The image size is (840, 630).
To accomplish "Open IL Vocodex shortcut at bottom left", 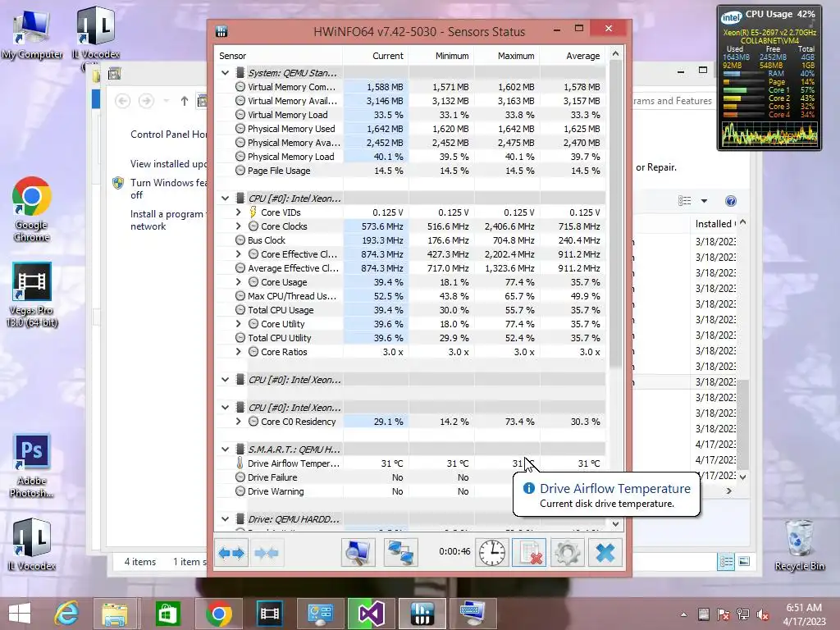I will [x=32, y=544].
